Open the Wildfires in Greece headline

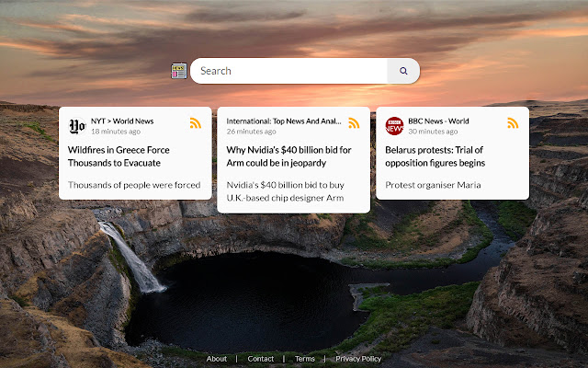119,155
